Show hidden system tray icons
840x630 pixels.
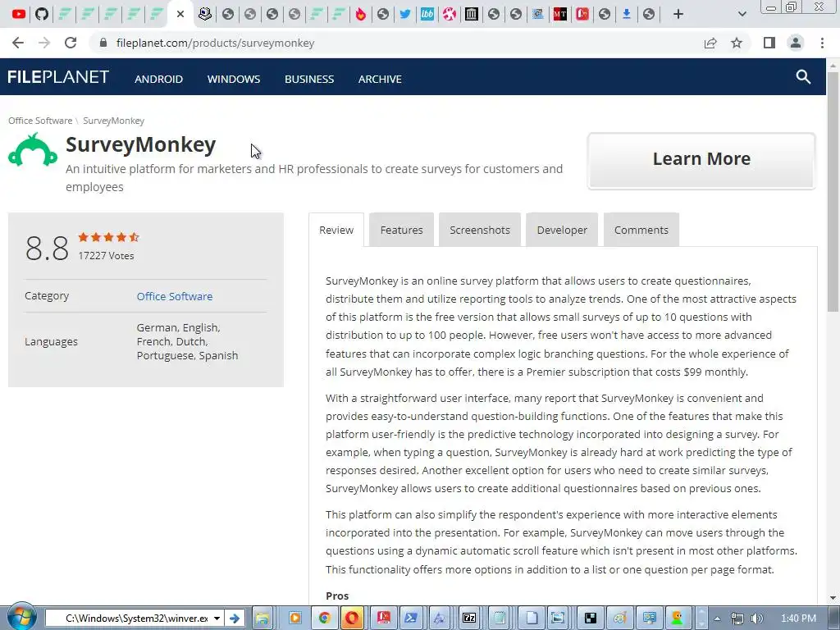[717, 619]
